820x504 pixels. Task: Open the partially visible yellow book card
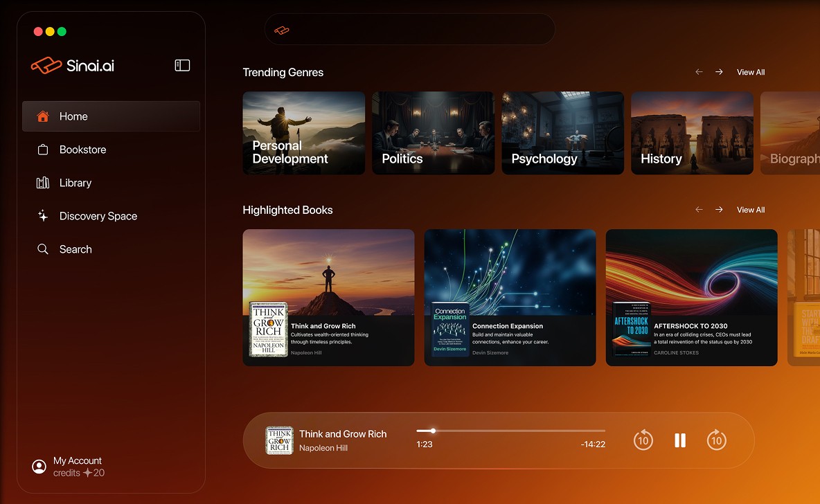click(x=804, y=298)
